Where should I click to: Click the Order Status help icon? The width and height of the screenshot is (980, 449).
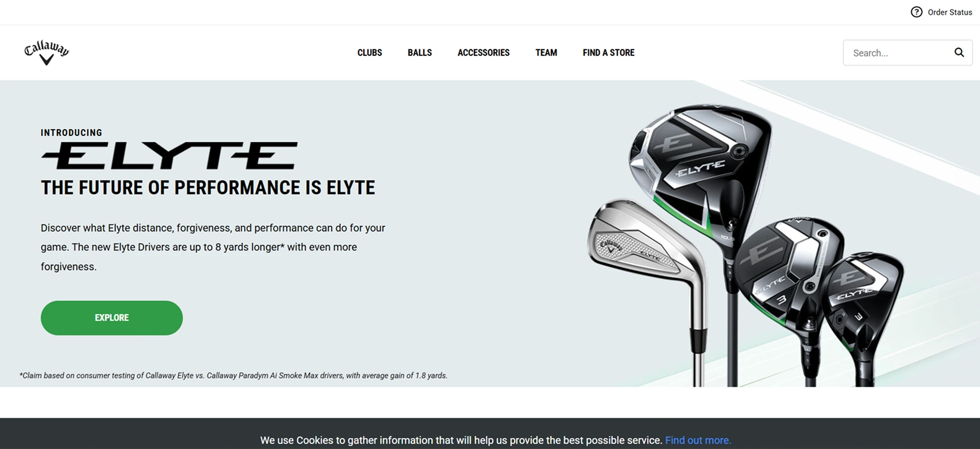(916, 12)
